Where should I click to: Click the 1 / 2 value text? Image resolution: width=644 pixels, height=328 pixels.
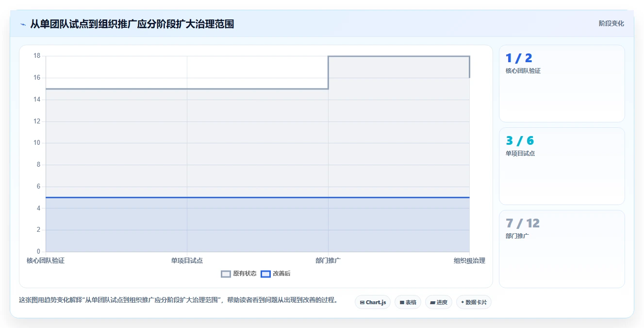519,58
